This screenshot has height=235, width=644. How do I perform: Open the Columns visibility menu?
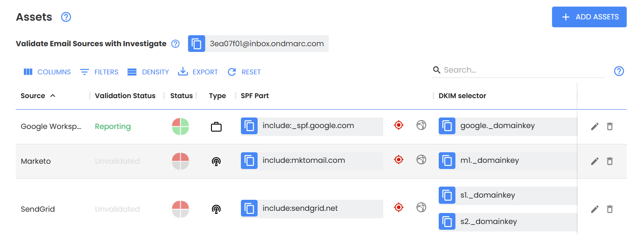pyautogui.click(x=47, y=72)
